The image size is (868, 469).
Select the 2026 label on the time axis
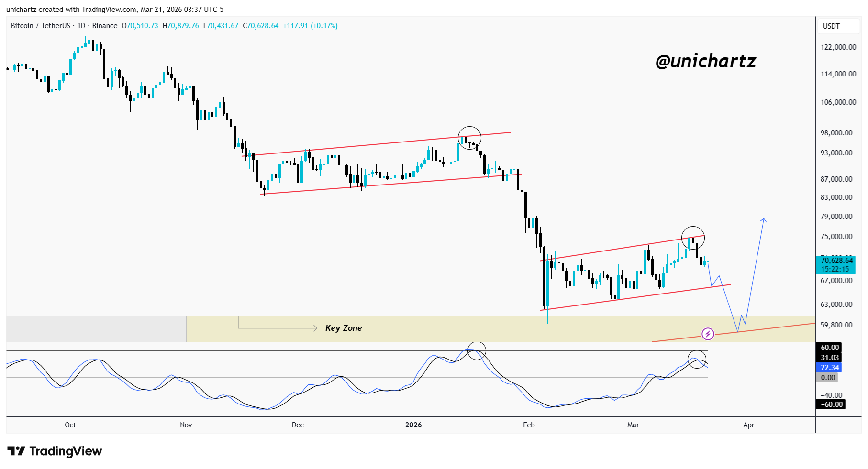(413, 425)
